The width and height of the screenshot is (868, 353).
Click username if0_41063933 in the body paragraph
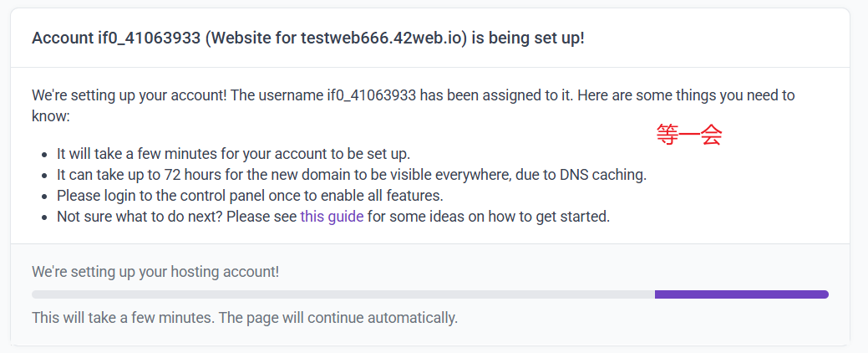pos(371,95)
